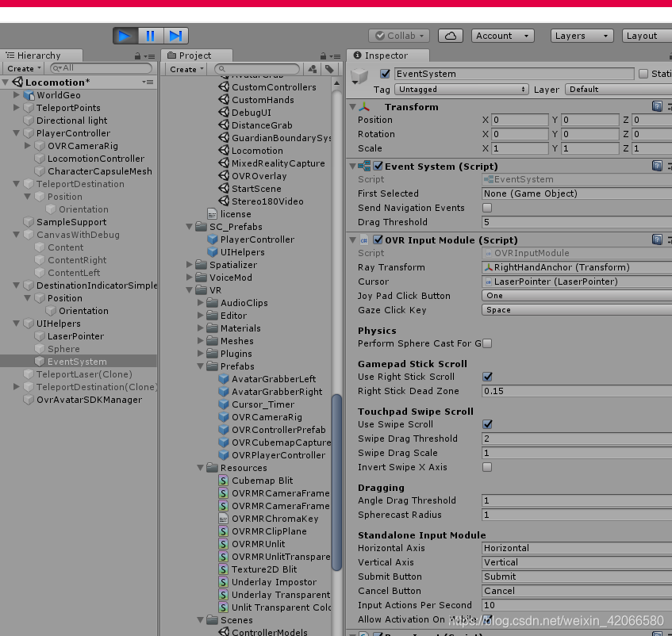Open the Layers dropdown
This screenshot has width=672, height=636.
click(582, 36)
